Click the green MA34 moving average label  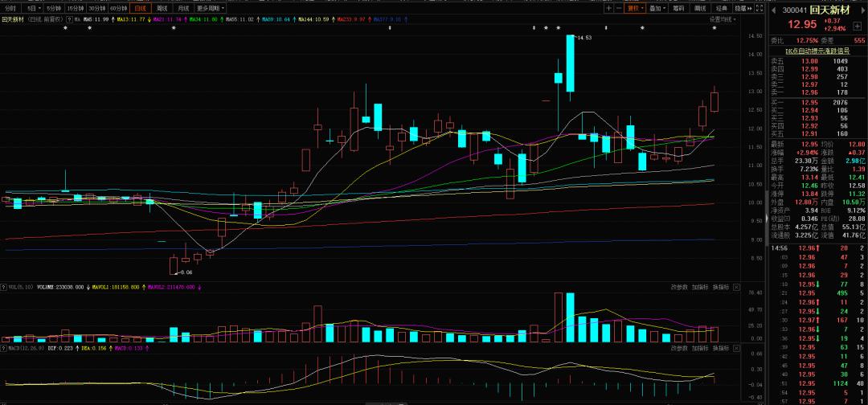(x=204, y=19)
